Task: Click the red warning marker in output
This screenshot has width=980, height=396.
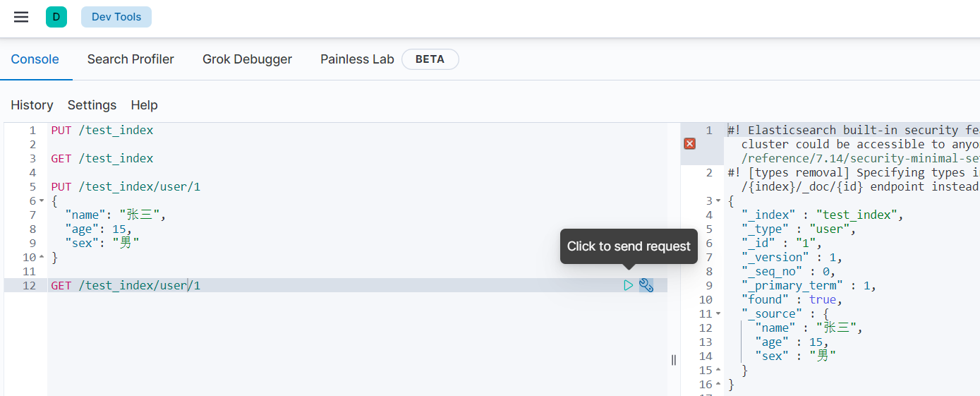Action: [x=690, y=144]
